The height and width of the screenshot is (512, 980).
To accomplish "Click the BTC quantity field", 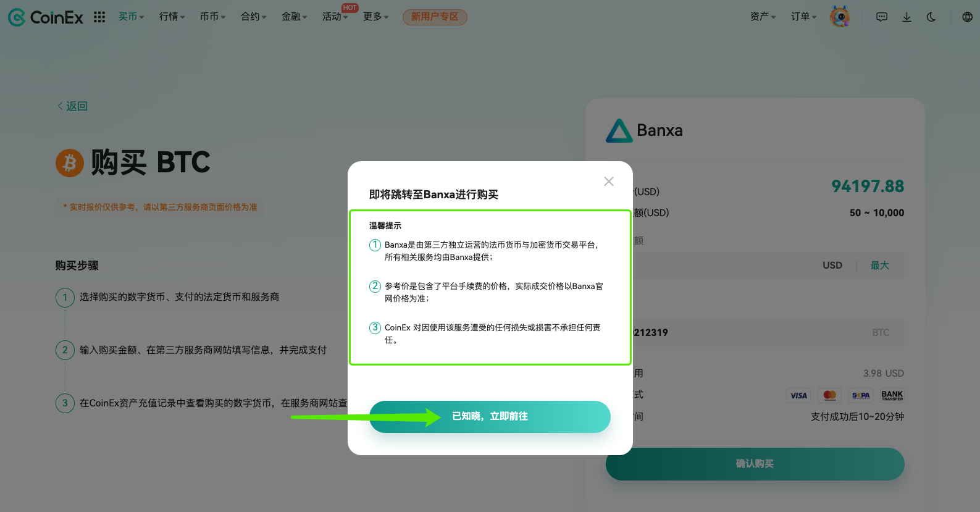I will click(x=755, y=332).
